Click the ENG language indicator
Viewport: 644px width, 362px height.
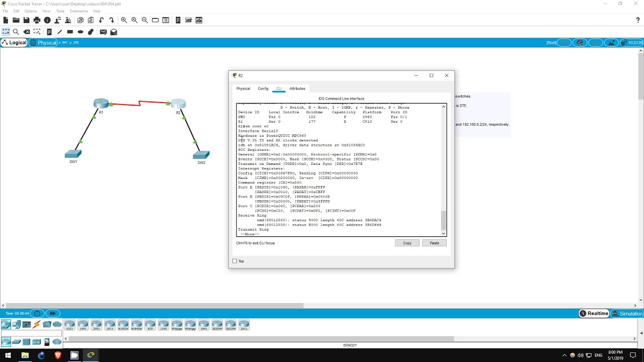[x=598, y=355]
